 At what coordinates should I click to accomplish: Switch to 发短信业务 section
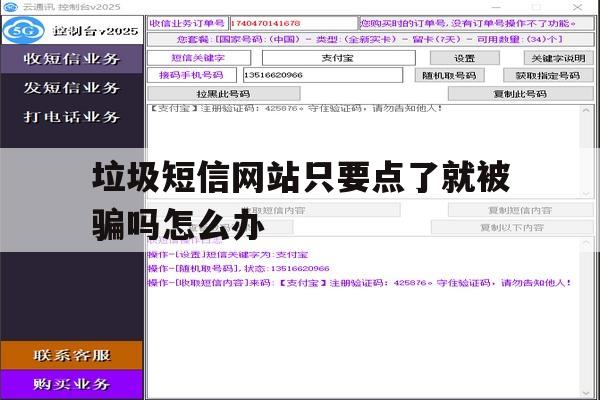click(x=72, y=88)
